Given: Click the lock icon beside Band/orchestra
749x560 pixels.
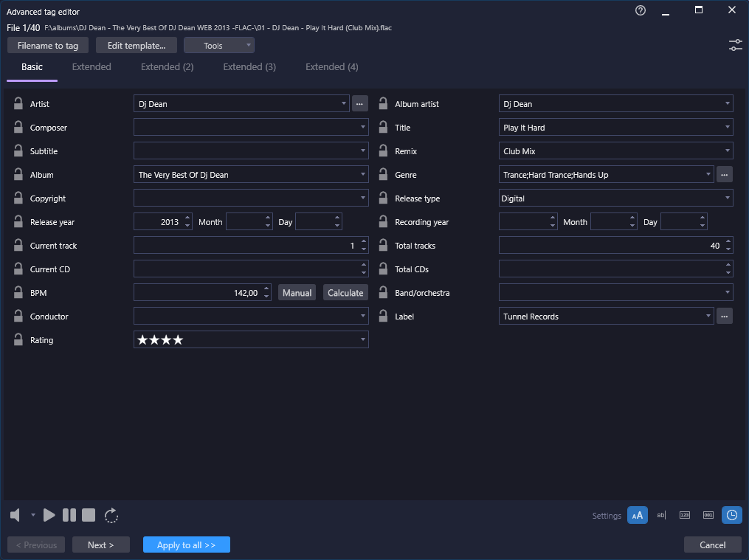Looking at the screenshot, I should [383, 293].
